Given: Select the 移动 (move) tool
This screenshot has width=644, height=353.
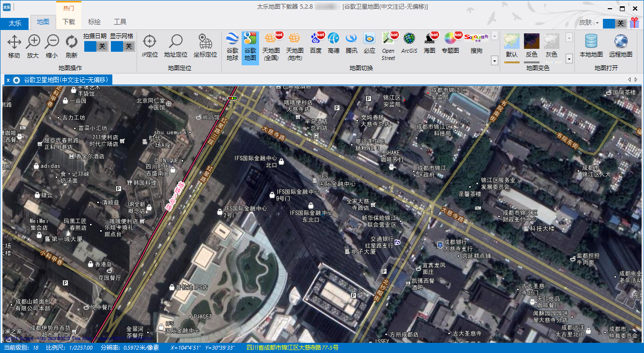Looking at the screenshot, I should pyautogui.click(x=14, y=46).
